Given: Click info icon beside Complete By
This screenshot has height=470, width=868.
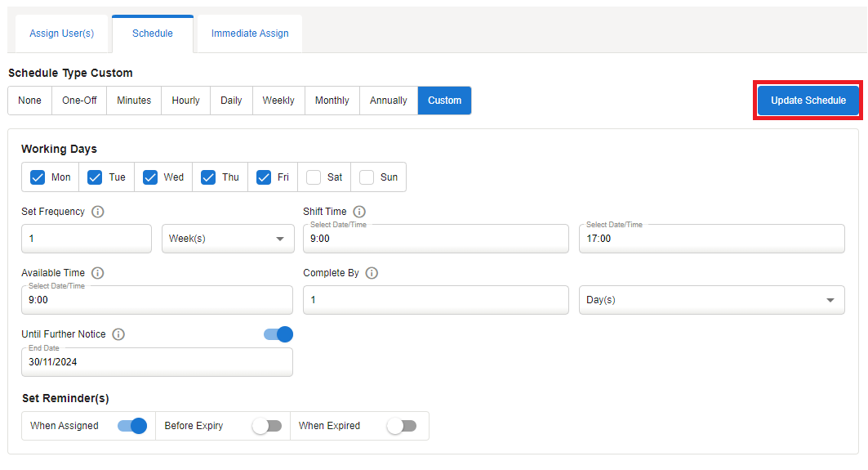Looking at the screenshot, I should [372, 273].
